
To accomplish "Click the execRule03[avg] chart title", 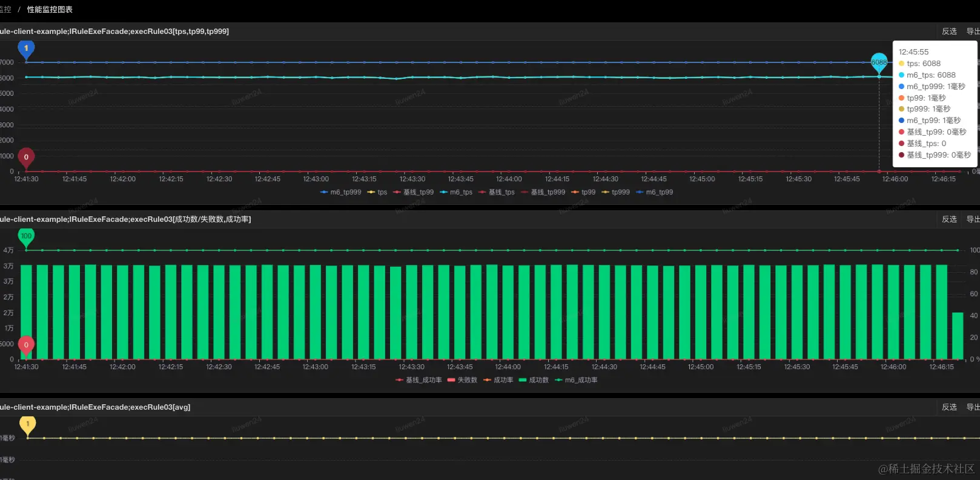I will [95, 407].
